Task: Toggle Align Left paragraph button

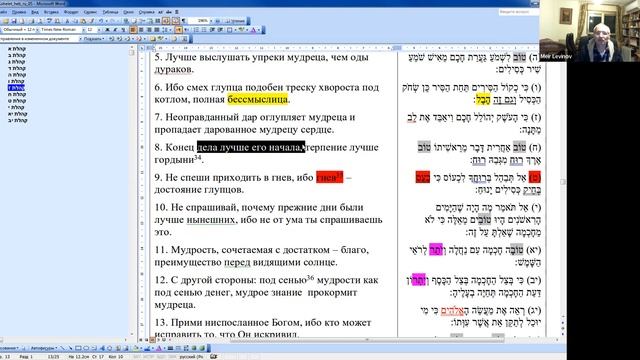Action: coord(133,29)
